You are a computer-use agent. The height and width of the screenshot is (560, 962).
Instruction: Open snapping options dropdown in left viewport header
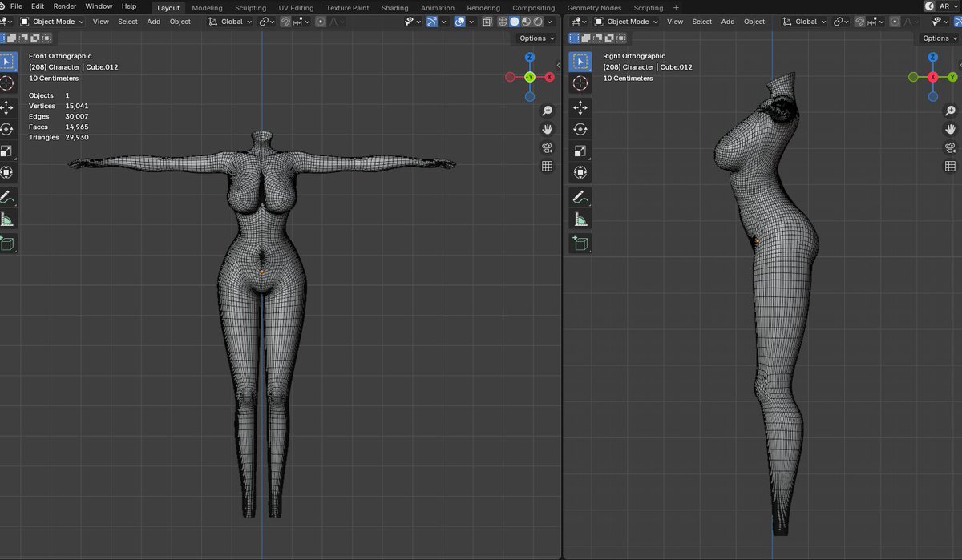point(301,22)
